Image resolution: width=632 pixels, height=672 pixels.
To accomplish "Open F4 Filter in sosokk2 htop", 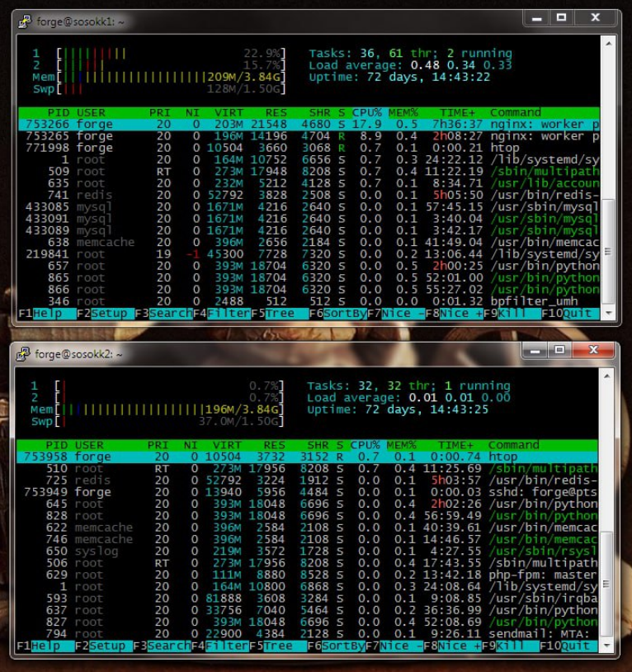I will click(219, 646).
